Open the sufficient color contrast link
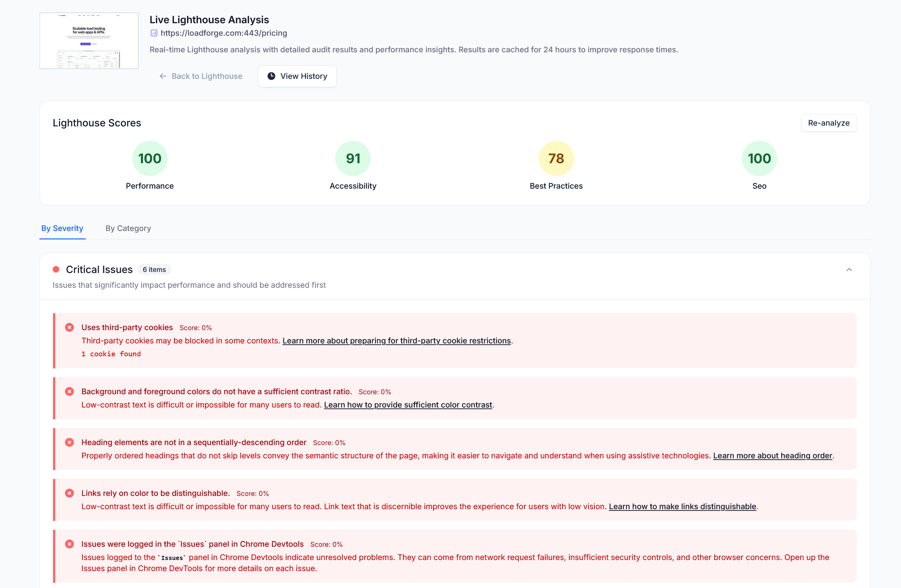 point(408,405)
